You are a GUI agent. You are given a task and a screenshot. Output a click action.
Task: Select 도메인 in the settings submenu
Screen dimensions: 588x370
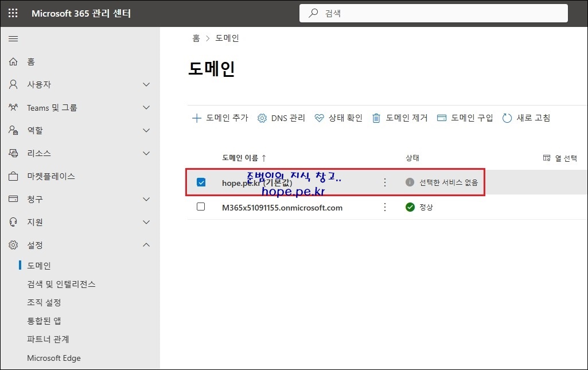(x=39, y=266)
